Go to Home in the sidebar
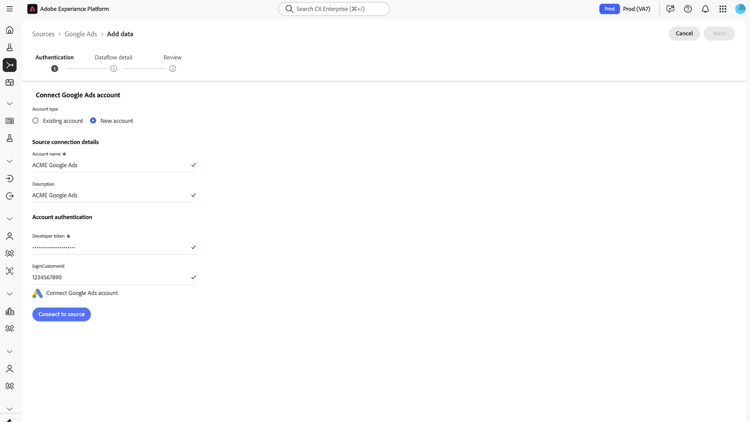Image resolution: width=750 pixels, height=422 pixels. tap(10, 30)
